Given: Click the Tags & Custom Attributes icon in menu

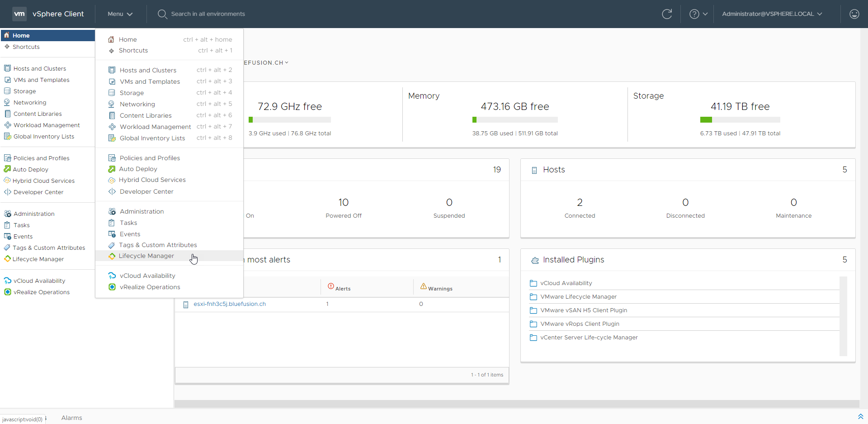Looking at the screenshot, I should pos(112,245).
